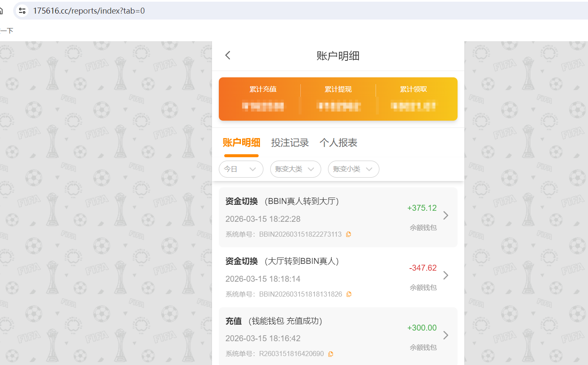Switch to the 投注记录 tab
The height and width of the screenshot is (365, 588).
click(290, 142)
